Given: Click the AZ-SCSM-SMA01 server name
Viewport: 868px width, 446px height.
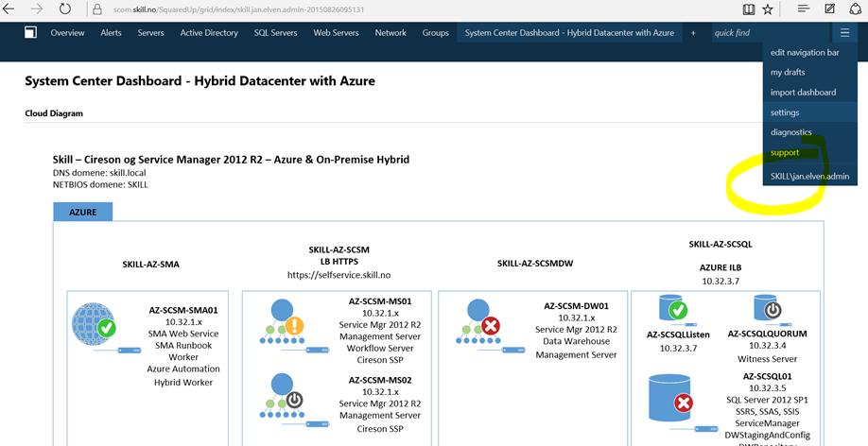Looking at the screenshot, I should coord(183,311).
